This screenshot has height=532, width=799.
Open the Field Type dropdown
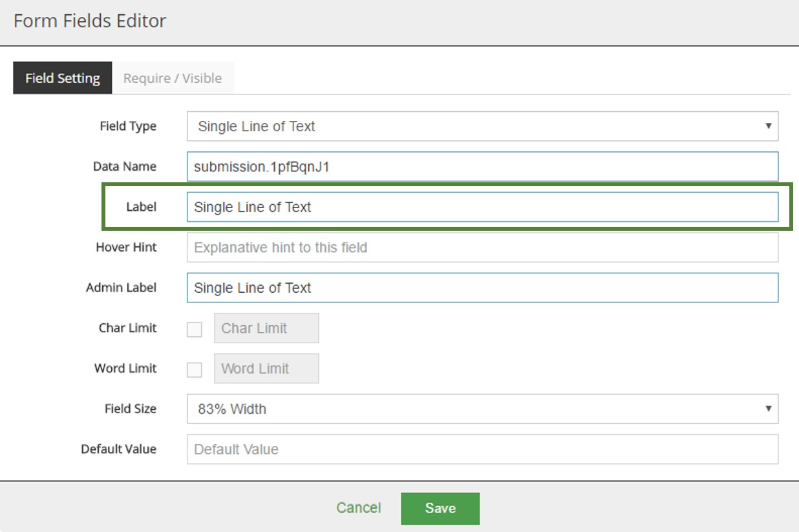[482, 126]
